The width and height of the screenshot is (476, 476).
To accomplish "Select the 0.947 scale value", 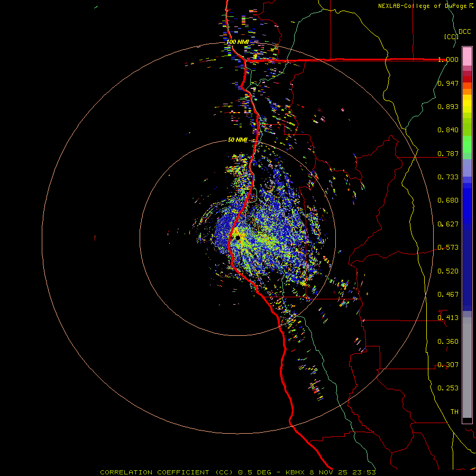I will [x=448, y=83].
